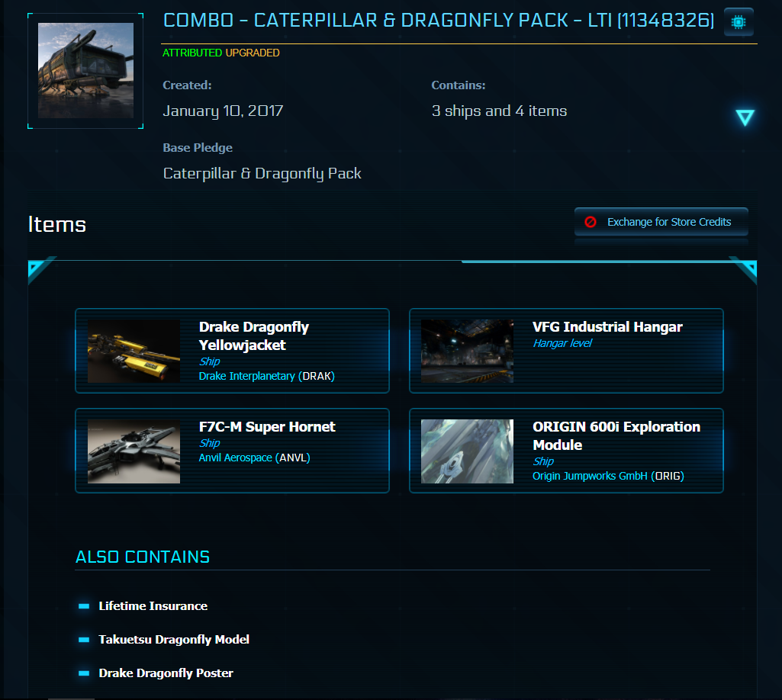Click the Drake Dragonfly Poster entry
Image resolution: width=782 pixels, height=700 pixels.
pos(166,673)
